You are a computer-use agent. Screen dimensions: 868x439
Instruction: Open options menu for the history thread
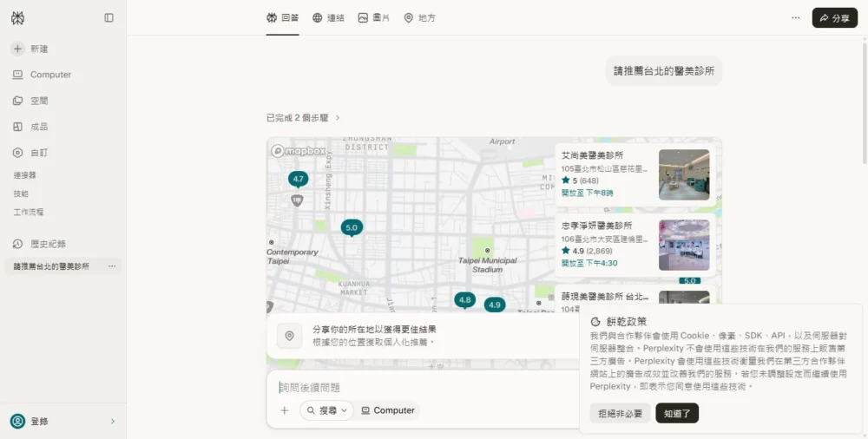pyautogui.click(x=112, y=266)
